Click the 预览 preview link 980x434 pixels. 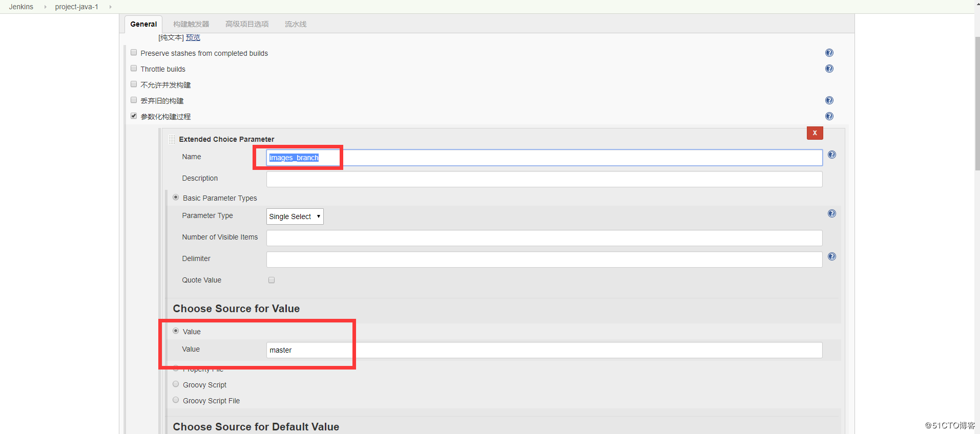coord(193,37)
